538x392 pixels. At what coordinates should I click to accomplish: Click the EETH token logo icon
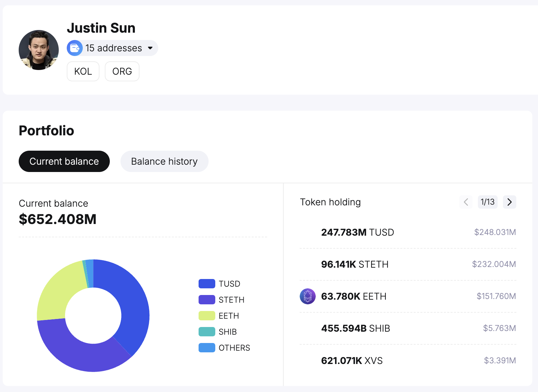click(x=307, y=296)
